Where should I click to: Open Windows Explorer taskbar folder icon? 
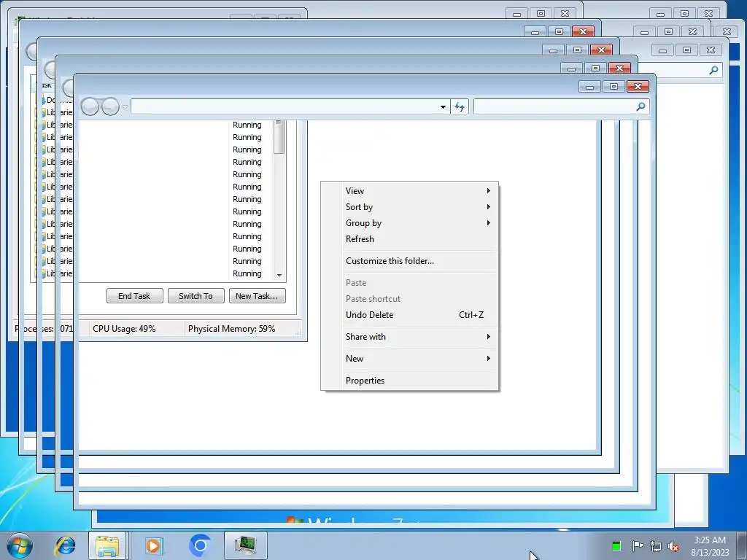pyautogui.click(x=107, y=545)
